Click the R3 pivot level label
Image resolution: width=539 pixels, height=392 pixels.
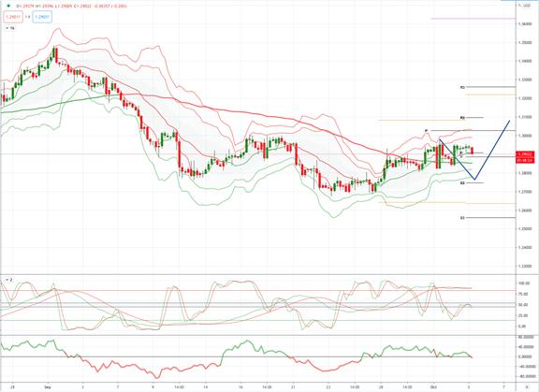pyautogui.click(x=462, y=87)
